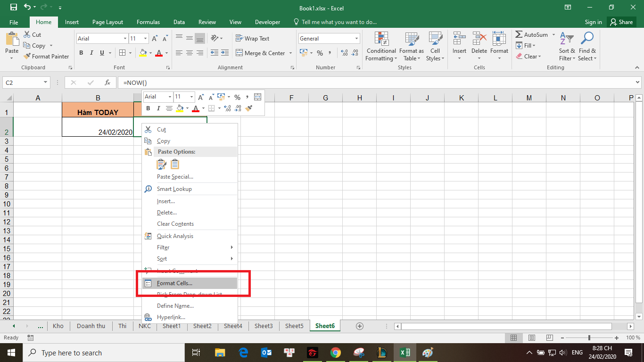Toggle Bold in the ribbon Font group
644x362 pixels.
tap(81, 53)
